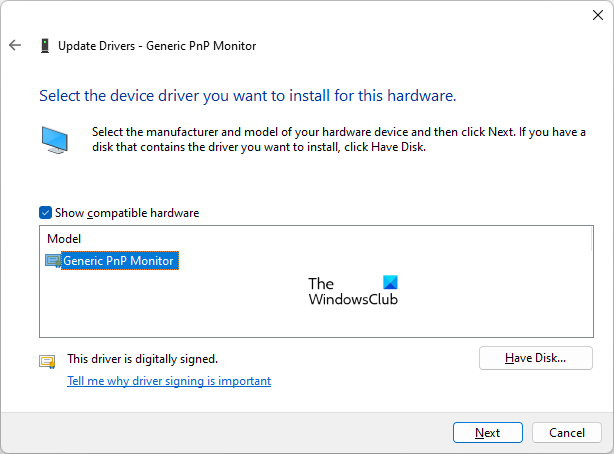Cancel the Update Drivers wizard

click(567, 432)
